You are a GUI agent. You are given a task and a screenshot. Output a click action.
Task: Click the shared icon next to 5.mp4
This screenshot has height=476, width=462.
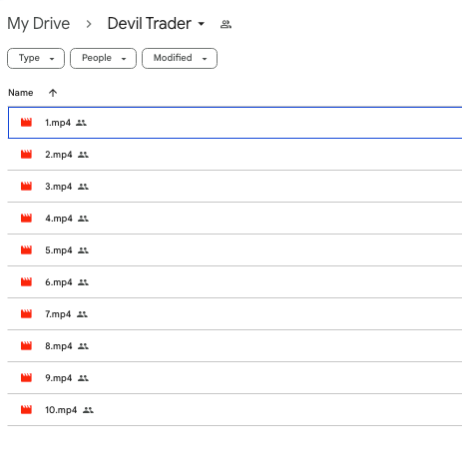coord(83,250)
